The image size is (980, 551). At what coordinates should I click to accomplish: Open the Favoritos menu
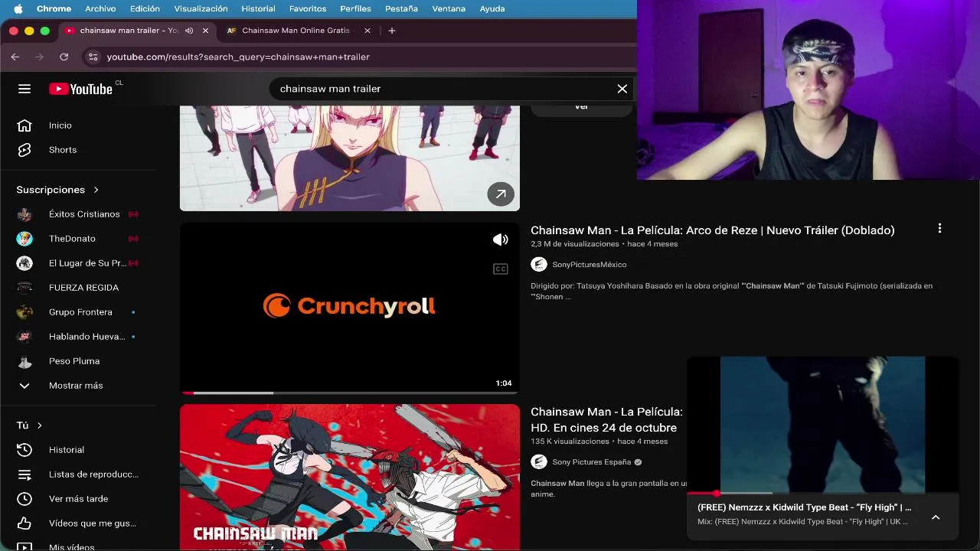pos(308,8)
